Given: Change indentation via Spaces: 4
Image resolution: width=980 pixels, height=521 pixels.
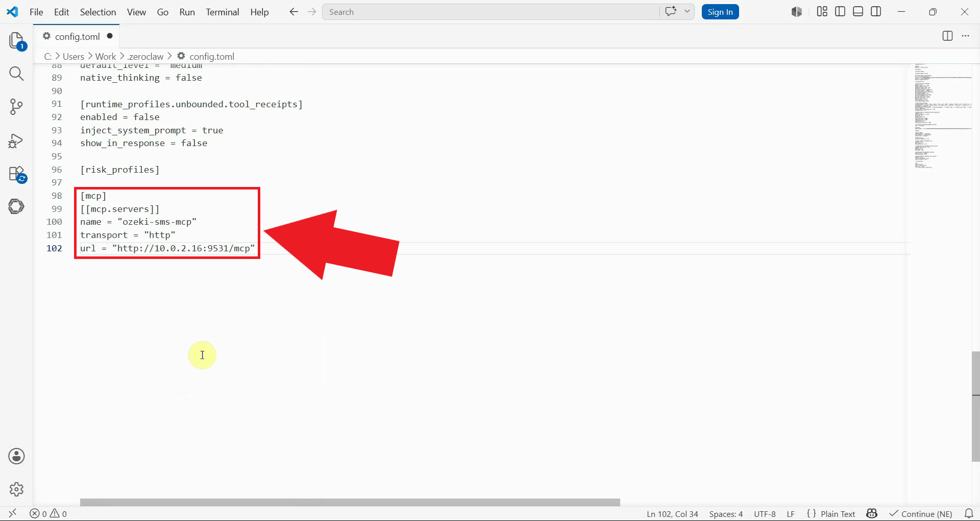Looking at the screenshot, I should [x=726, y=514].
